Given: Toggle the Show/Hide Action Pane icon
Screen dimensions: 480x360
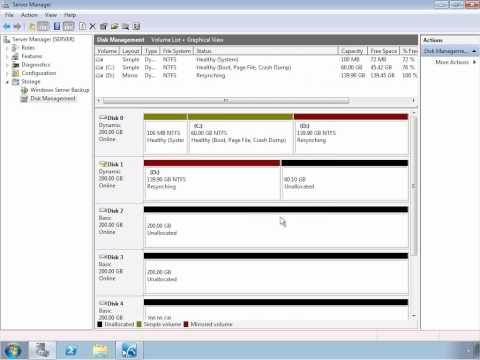Looking at the screenshot, I should [x=68, y=26].
